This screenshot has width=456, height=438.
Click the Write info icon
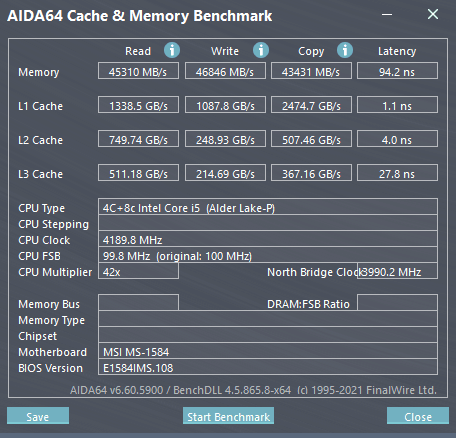[x=261, y=51]
